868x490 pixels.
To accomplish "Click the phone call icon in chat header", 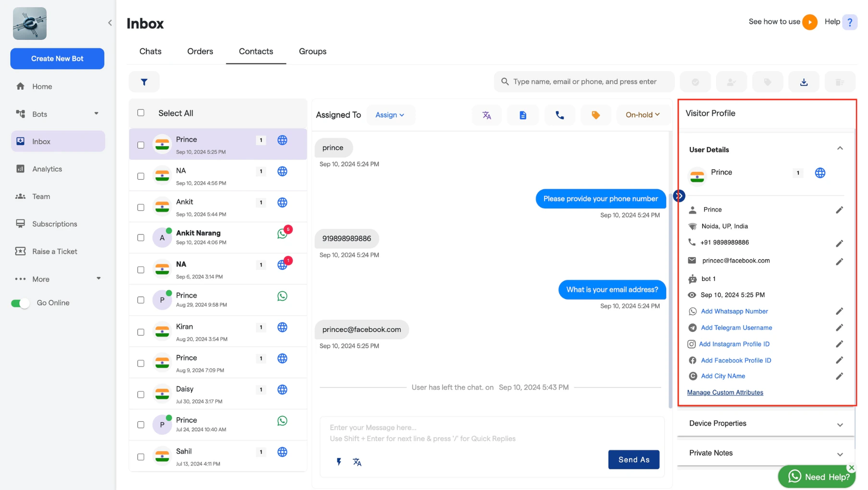I will (560, 115).
